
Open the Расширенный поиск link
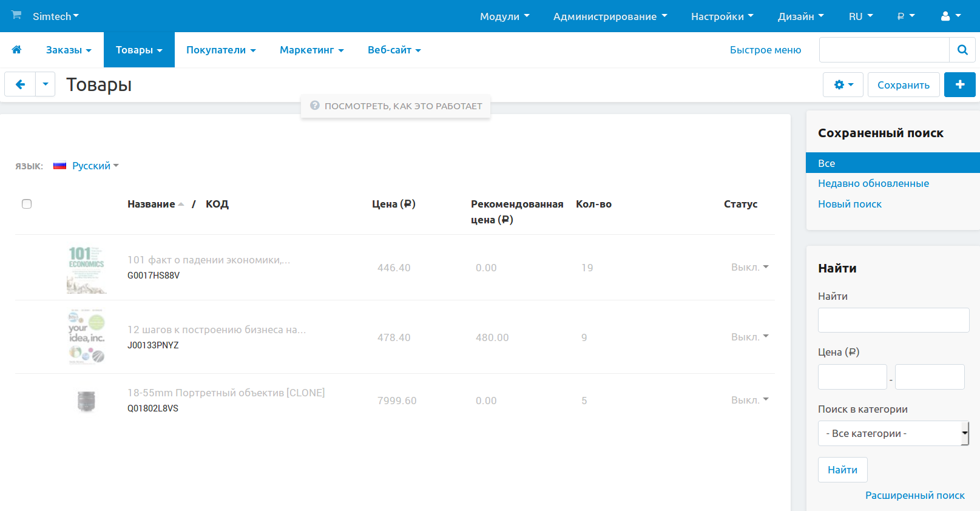[914, 495]
